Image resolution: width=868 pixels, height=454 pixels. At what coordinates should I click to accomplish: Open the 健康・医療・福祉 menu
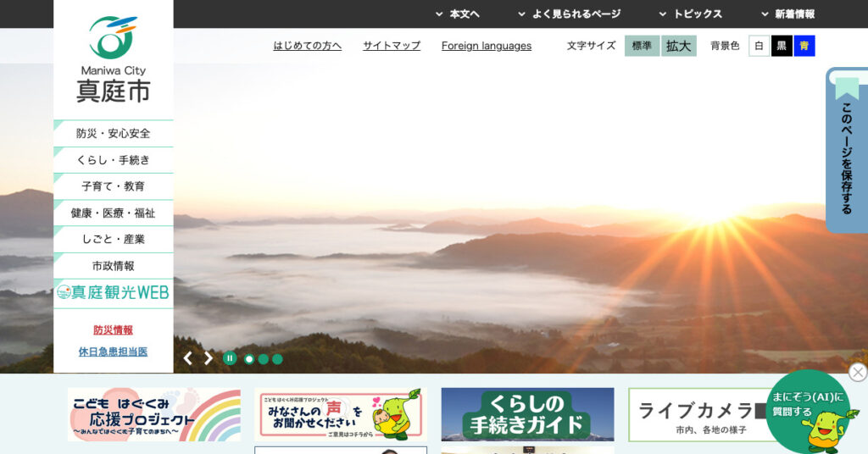[114, 213]
